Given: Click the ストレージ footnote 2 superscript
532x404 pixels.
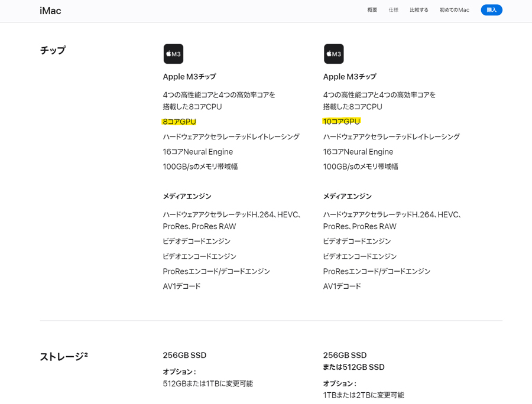Looking at the screenshot, I should [x=86, y=354].
